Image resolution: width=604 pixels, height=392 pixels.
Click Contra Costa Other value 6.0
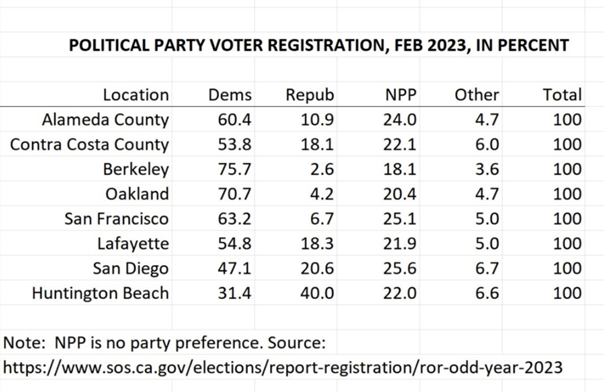click(487, 144)
